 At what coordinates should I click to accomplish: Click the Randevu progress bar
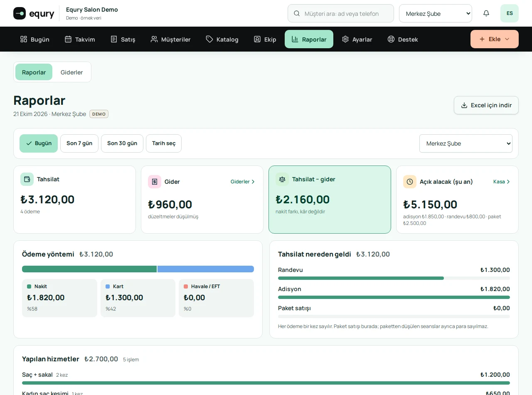pyautogui.click(x=394, y=278)
